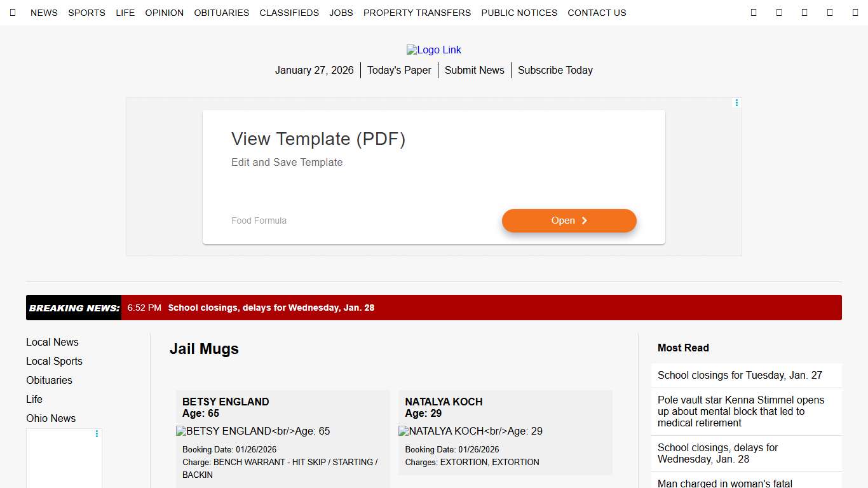Click the chevron arrow on the Open button

tap(585, 220)
